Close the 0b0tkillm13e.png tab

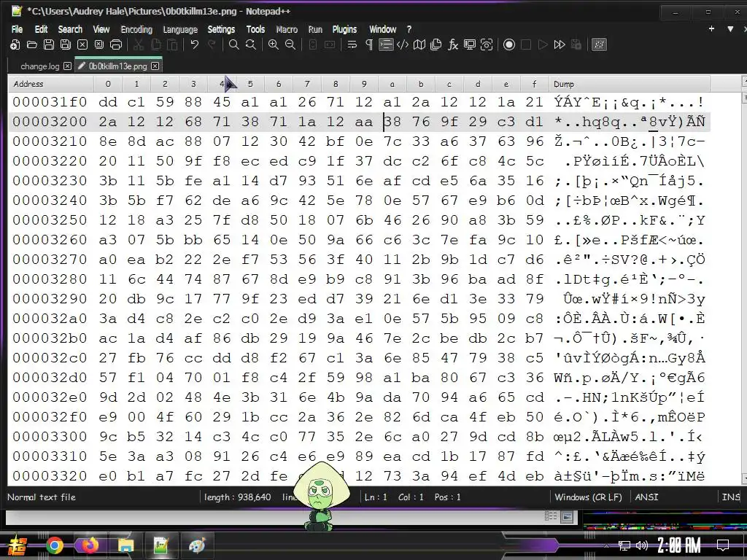pyautogui.click(x=155, y=66)
